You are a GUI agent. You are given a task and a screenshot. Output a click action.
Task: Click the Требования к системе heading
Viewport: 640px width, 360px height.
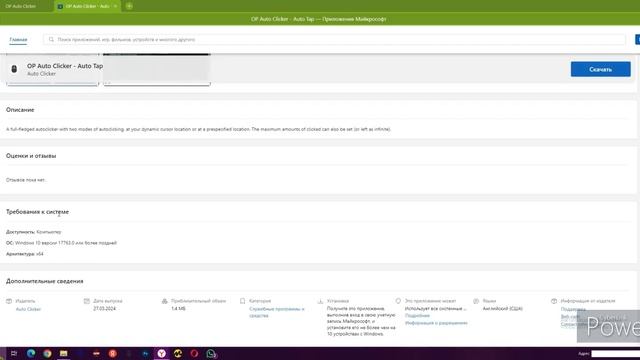37,212
